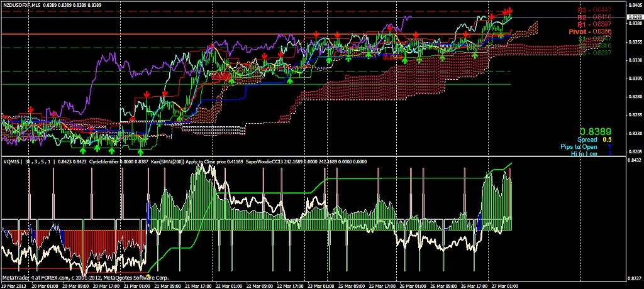This screenshot has height=289, width=644.
Task: Click the VQM15 indicator label
Action: pyautogui.click(x=12, y=161)
